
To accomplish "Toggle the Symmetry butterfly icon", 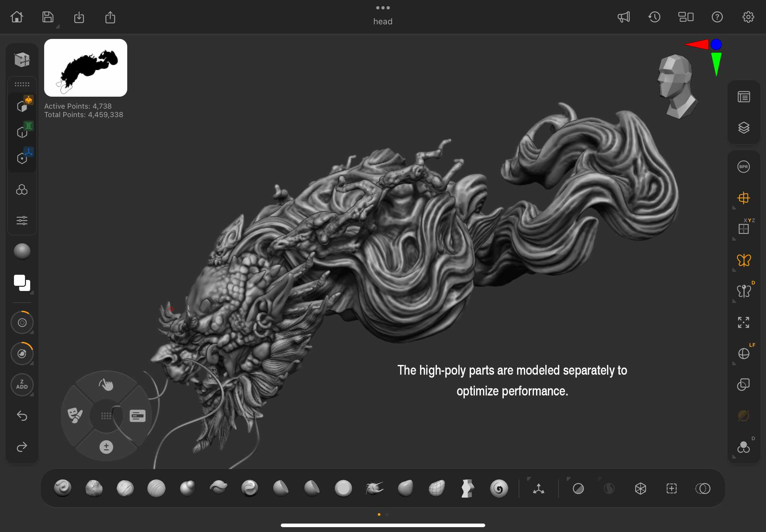I will pyautogui.click(x=743, y=260).
